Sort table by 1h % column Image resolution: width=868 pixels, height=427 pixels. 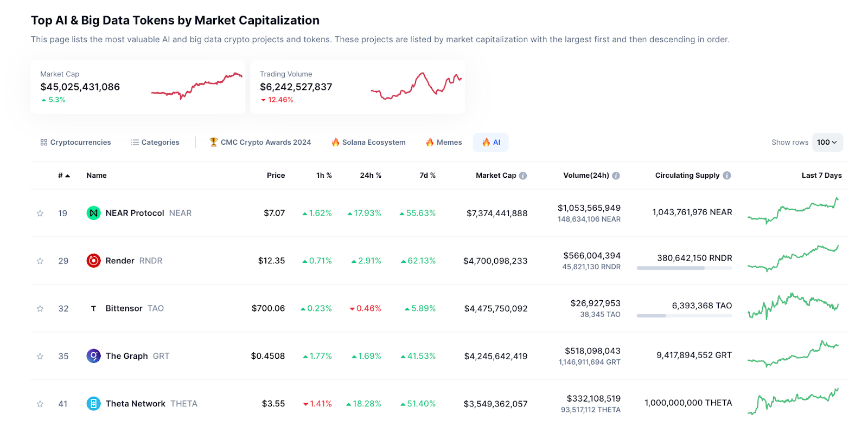(x=324, y=176)
